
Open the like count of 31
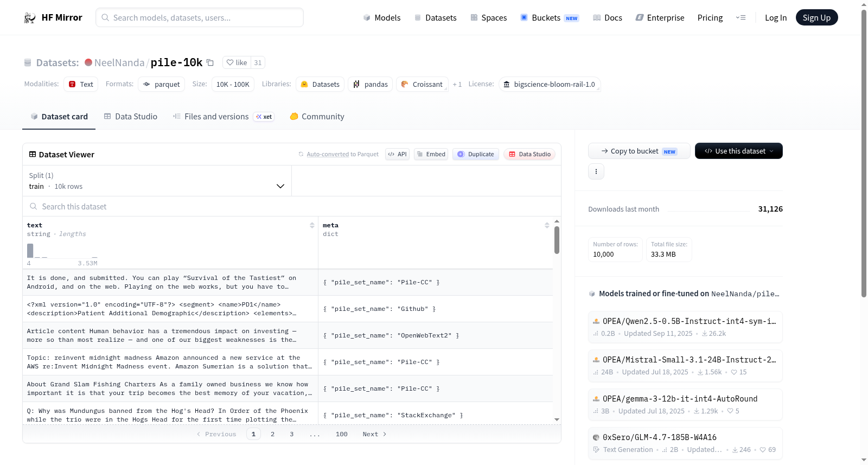click(x=258, y=62)
